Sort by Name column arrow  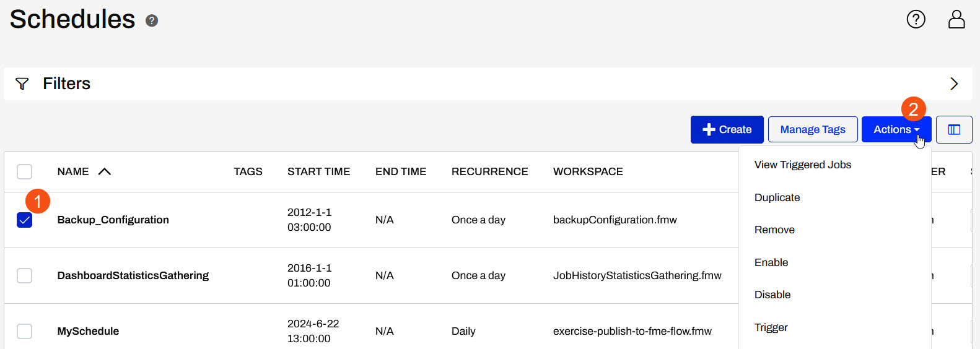pos(105,171)
